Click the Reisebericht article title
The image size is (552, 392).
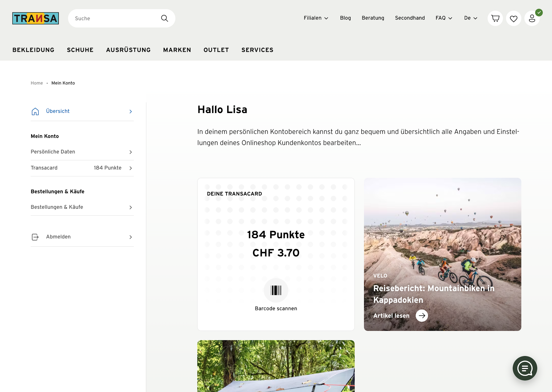(434, 294)
